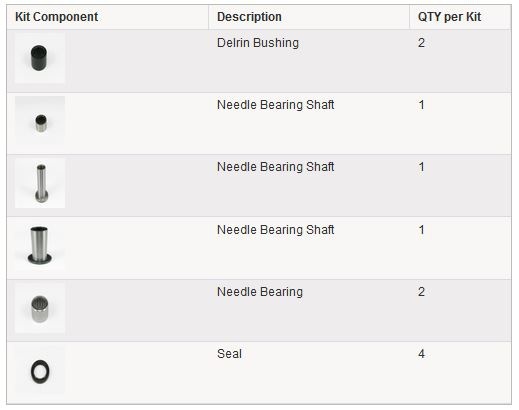Open the black Seal ring image

point(40,371)
